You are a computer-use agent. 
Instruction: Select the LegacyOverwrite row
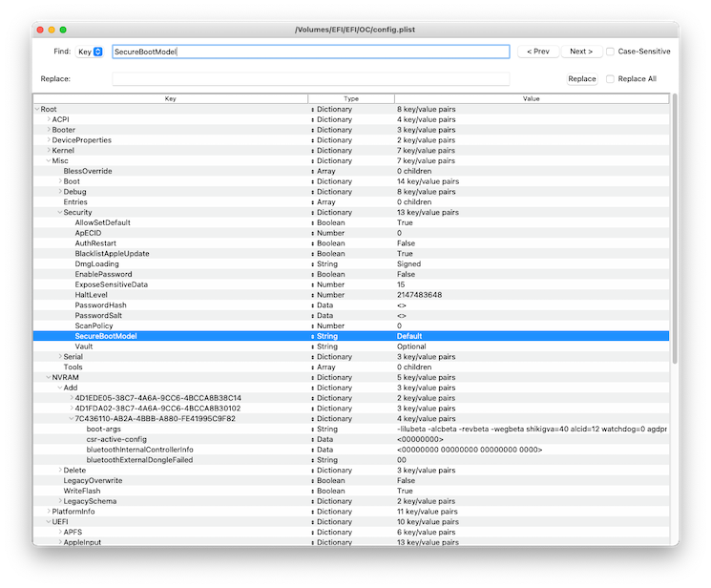[x=351, y=480]
